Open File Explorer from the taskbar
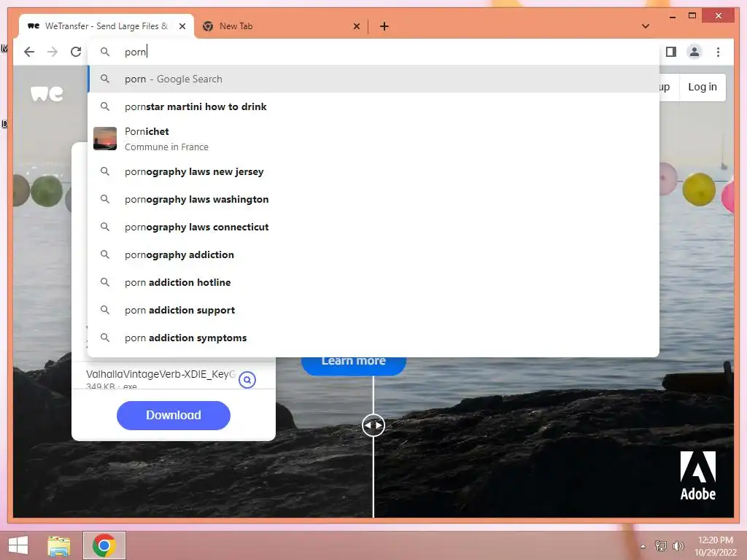 pos(59,545)
